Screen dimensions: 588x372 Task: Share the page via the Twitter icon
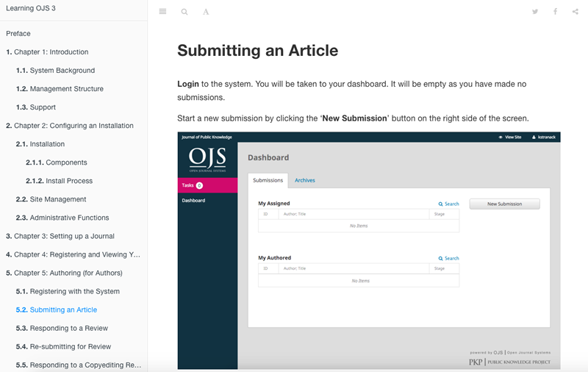(535, 12)
